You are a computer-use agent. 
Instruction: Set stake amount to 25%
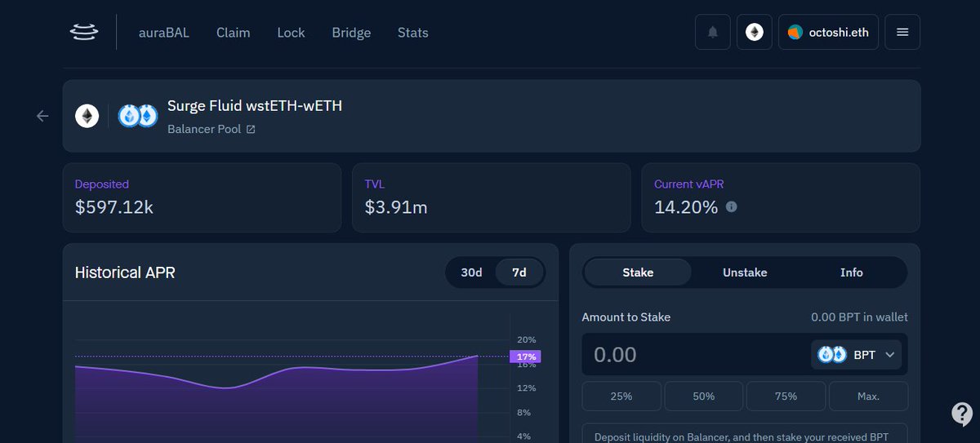pyautogui.click(x=621, y=396)
